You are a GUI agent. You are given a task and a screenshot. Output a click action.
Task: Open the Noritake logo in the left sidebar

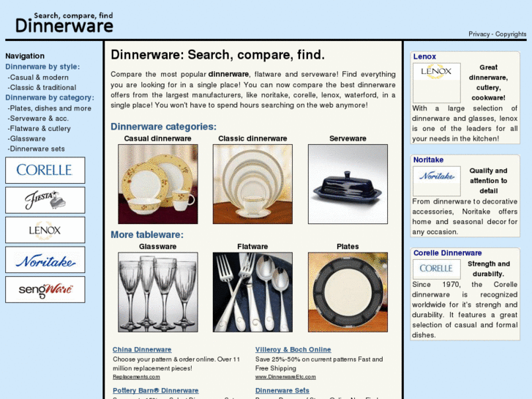pos(45,260)
